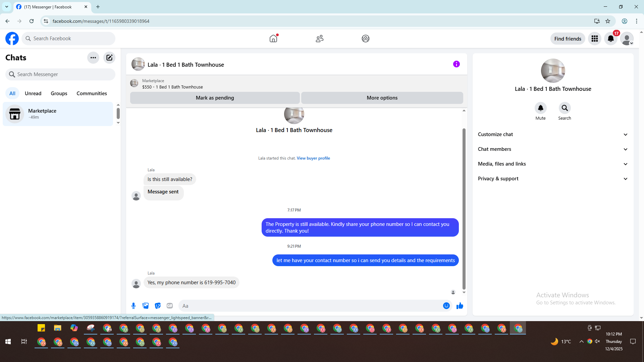The width and height of the screenshot is (644, 362).
Task: Mute this conversation with the bell
Action: pos(540,108)
